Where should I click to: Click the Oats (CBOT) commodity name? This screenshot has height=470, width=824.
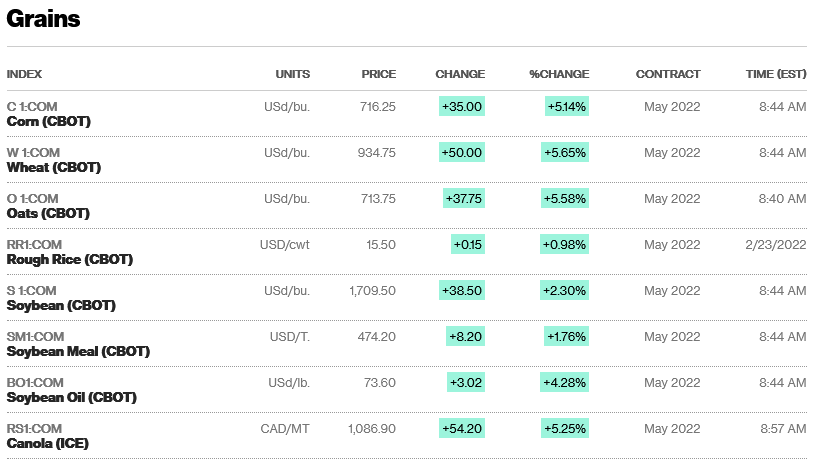pos(48,214)
